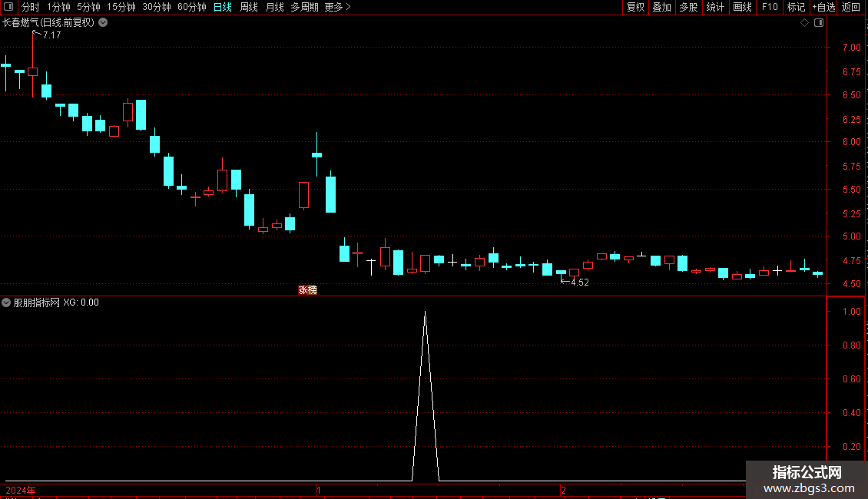Open 股朋指标网 indicator dropdown arrow

point(6,302)
